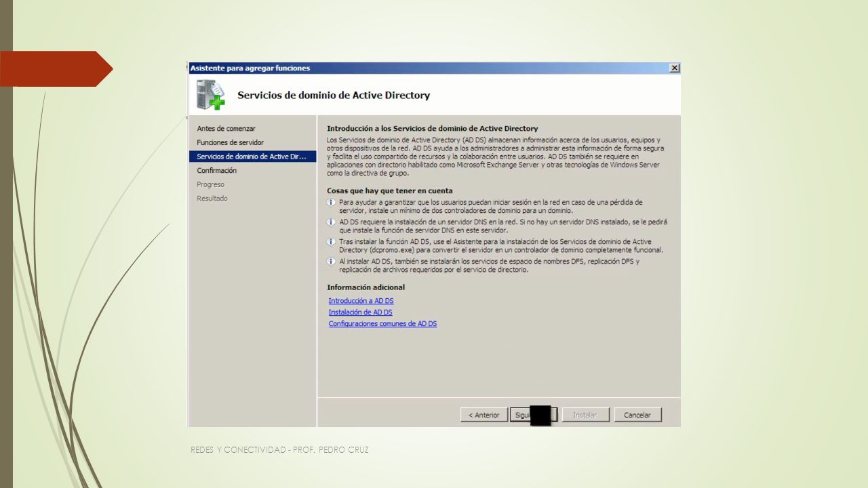Click info icon beside 'Tras instalar la función' note

331,242
